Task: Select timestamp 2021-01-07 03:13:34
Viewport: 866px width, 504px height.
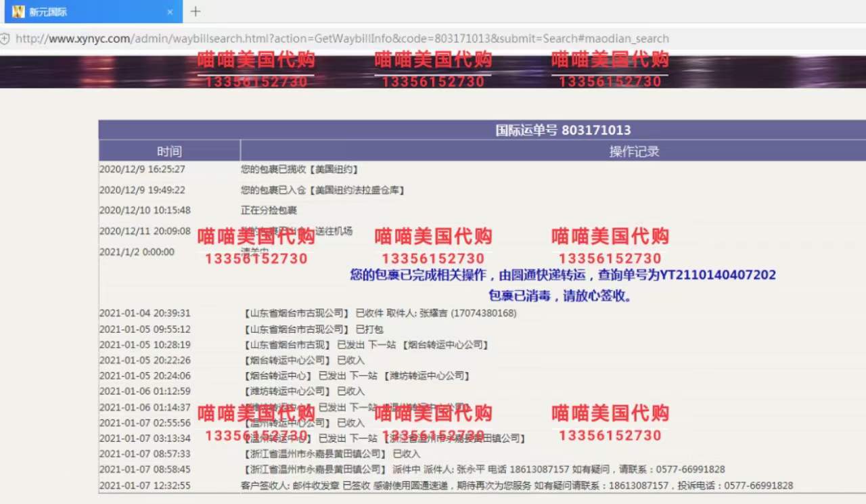Action: pos(145,438)
